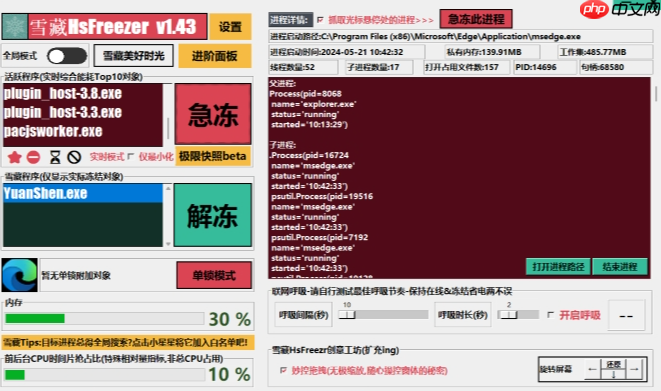Click the 雪藏美好时光 button
Screen dimensions: 661x391
(x=134, y=56)
